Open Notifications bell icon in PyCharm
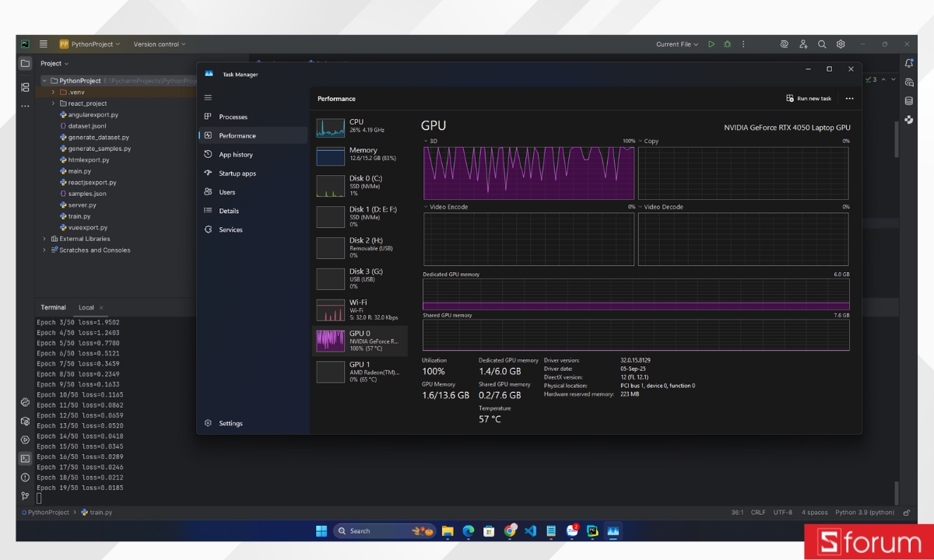 tap(908, 64)
